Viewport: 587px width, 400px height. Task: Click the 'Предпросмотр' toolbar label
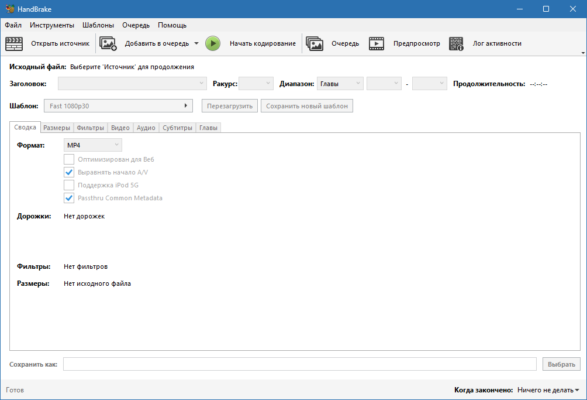pyautogui.click(x=417, y=43)
